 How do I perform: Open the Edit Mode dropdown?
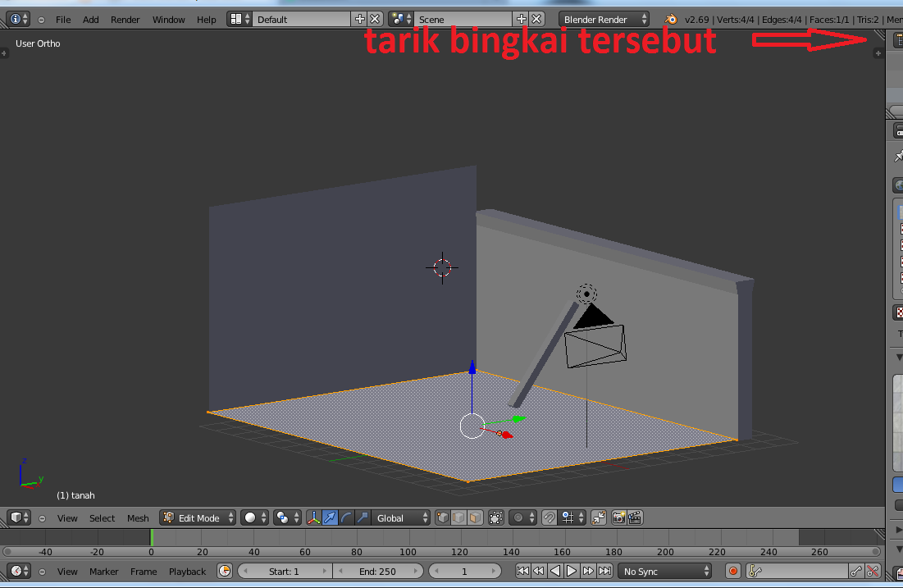(x=198, y=517)
